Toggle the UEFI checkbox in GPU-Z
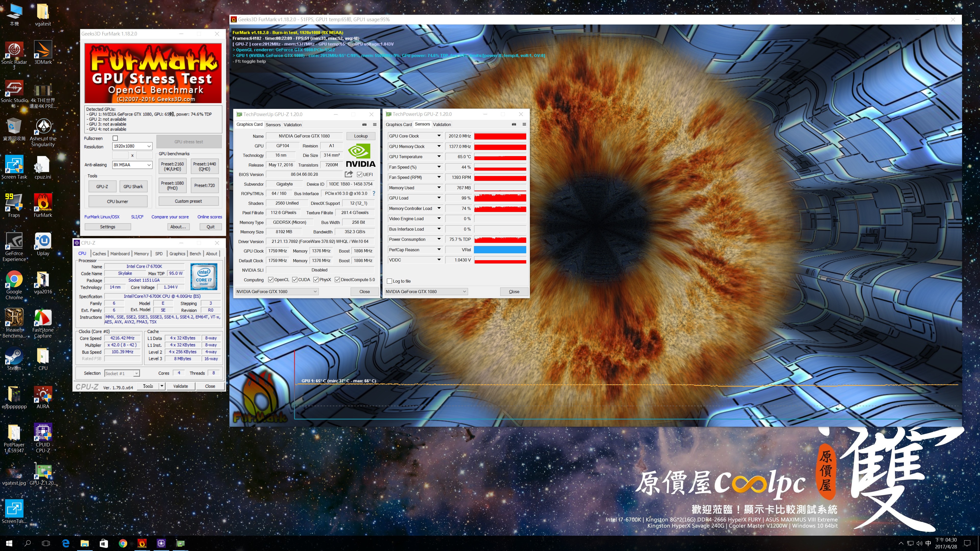The height and width of the screenshot is (551, 980). click(x=360, y=174)
